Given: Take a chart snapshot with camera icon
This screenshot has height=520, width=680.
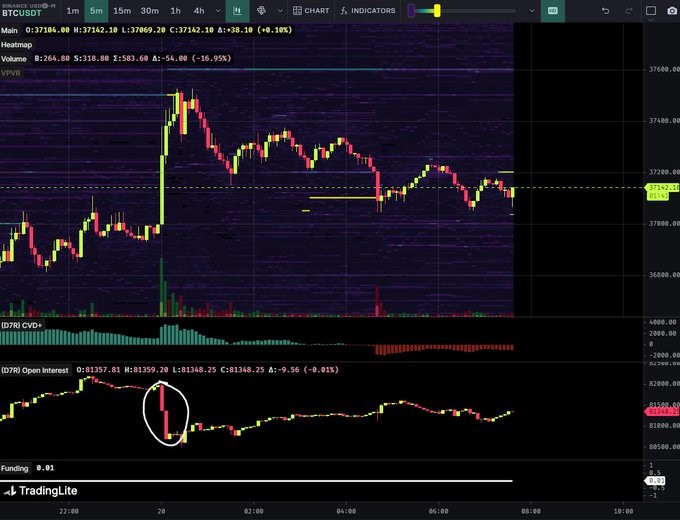Looking at the screenshot, I should (672, 11).
